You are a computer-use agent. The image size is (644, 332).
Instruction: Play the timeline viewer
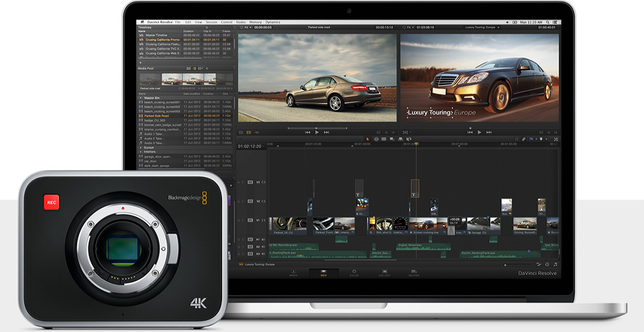click(x=479, y=132)
